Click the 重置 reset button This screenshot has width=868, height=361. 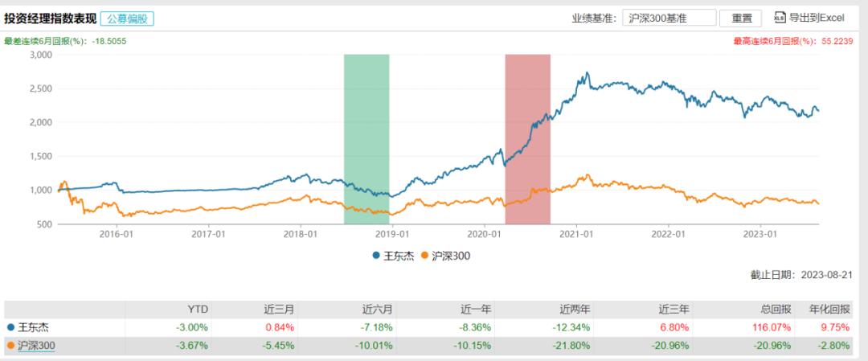tap(742, 18)
